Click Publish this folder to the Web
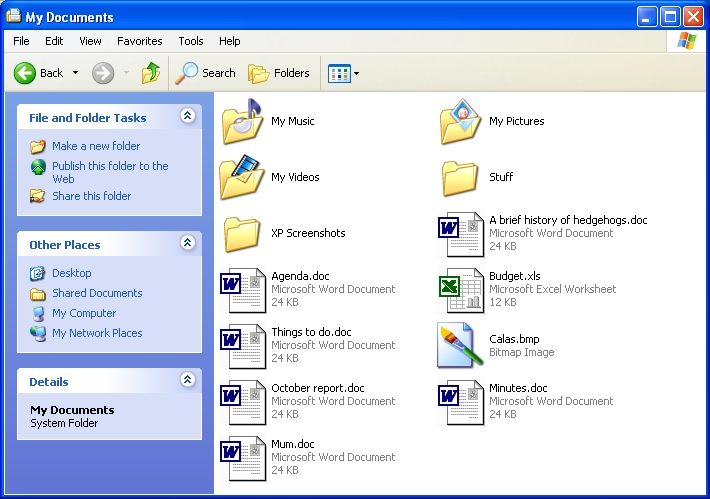Image resolution: width=710 pixels, height=499 pixels. point(110,172)
